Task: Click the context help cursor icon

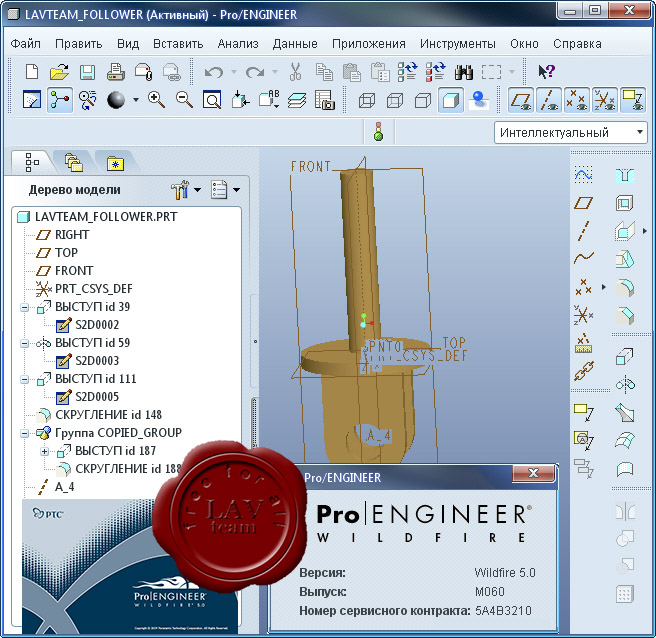Action: coord(546,72)
